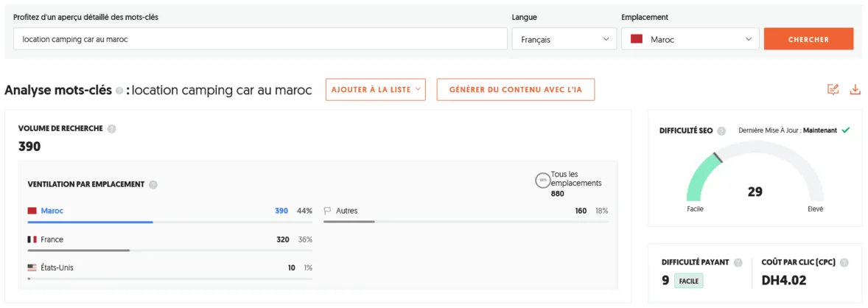Click the Autres flag outline icon
This screenshot has width=868, height=308.
(327, 211)
